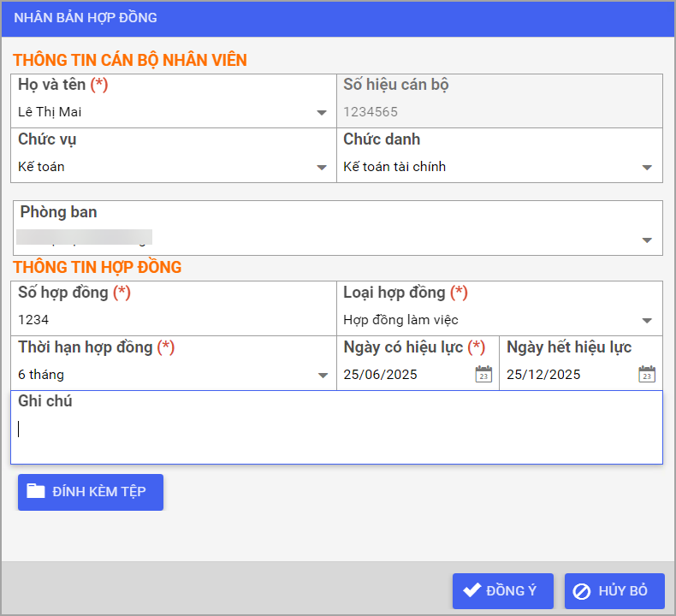Expand the Chức danh dropdown arrow

coord(648,167)
